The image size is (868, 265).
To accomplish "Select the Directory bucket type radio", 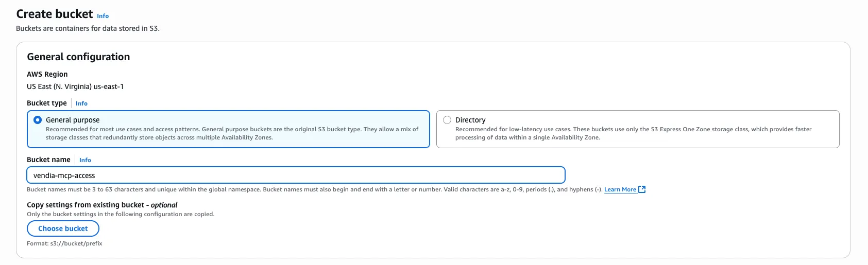I will (x=447, y=120).
